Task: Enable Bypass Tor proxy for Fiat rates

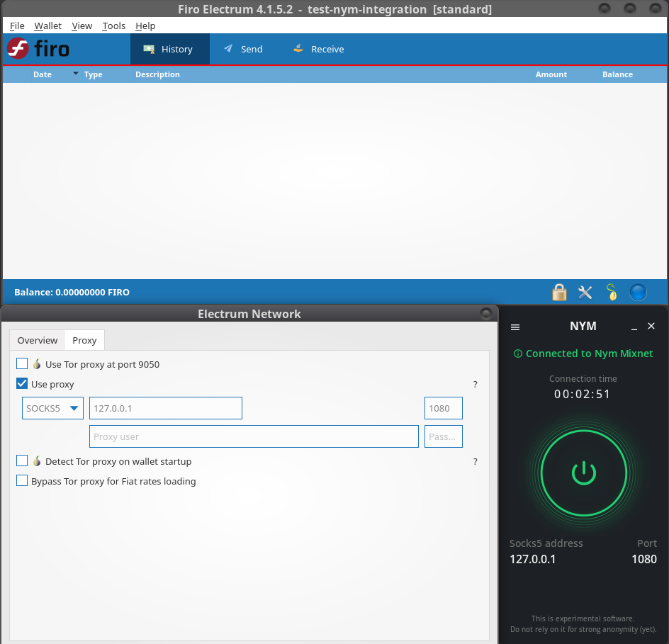Action: click(x=22, y=480)
